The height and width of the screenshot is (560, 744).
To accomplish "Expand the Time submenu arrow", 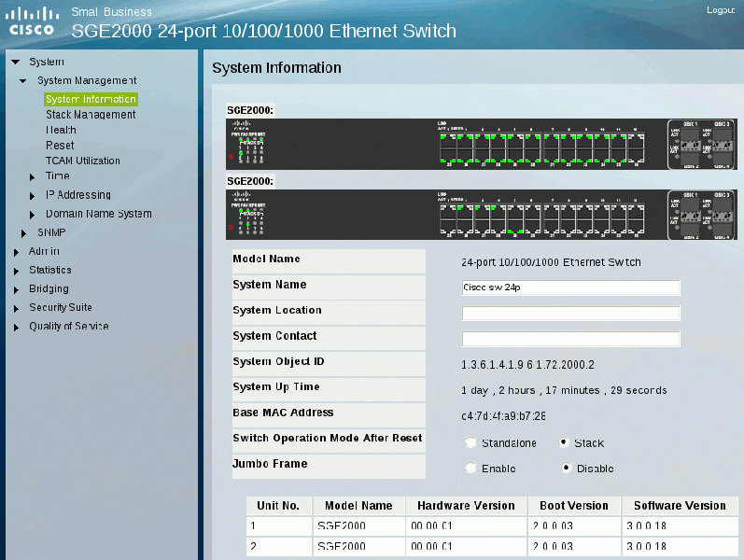I will [x=32, y=177].
